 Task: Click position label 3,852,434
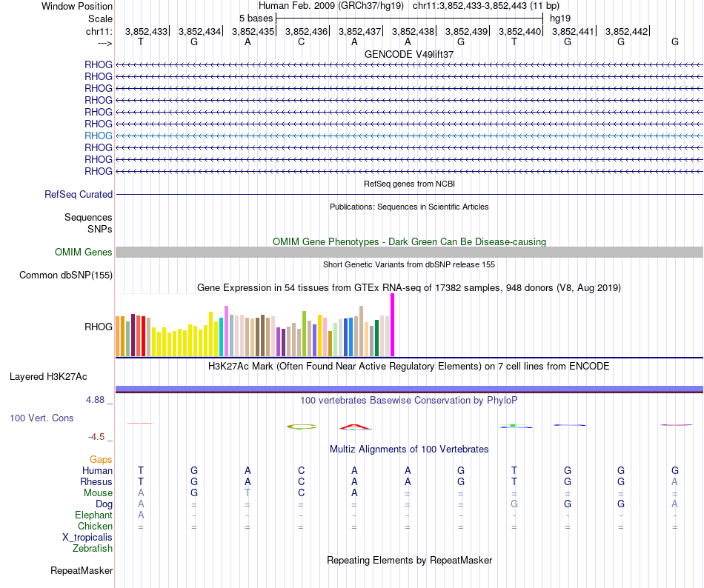click(x=199, y=31)
